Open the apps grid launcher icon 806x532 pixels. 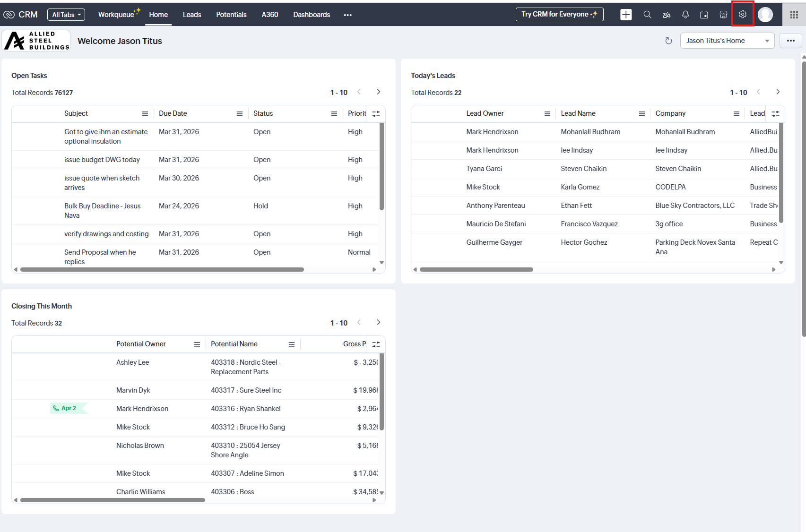coord(794,15)
